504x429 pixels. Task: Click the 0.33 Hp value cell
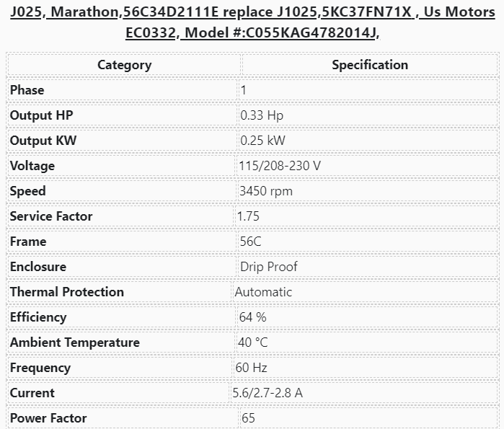click(x=262, y=115)
